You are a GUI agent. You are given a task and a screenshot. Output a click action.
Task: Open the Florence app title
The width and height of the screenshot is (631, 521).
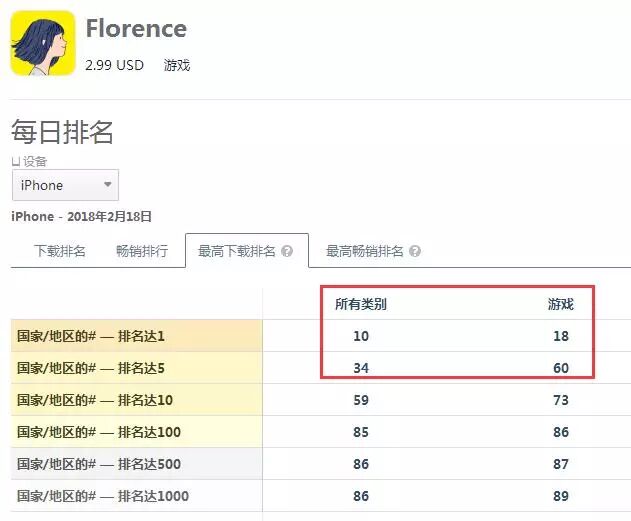pyautogui.click(x=136, y=29)
